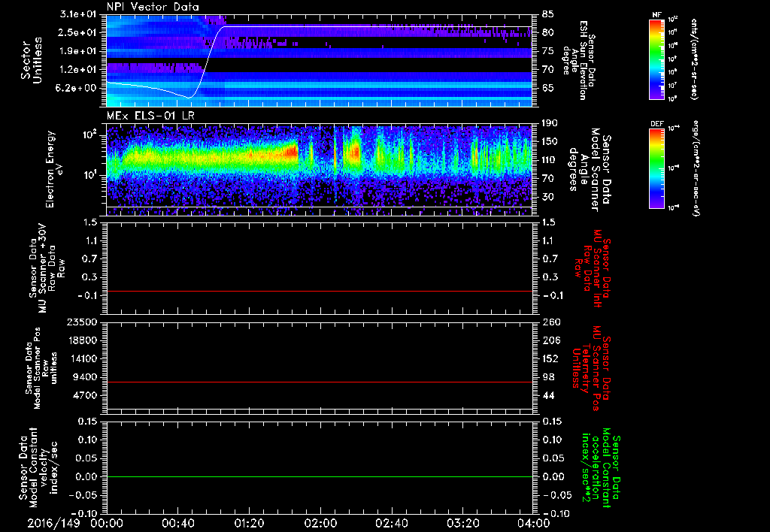Click the '75' sun elevation tick label
The height and width of the screenshot is (532, 770).
coord(548,51)
